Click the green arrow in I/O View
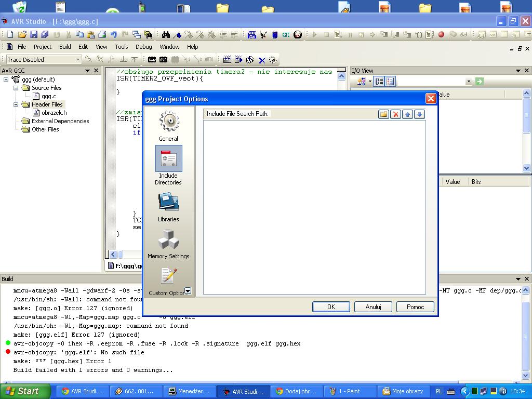532x399 pixels. click(479, 82)
